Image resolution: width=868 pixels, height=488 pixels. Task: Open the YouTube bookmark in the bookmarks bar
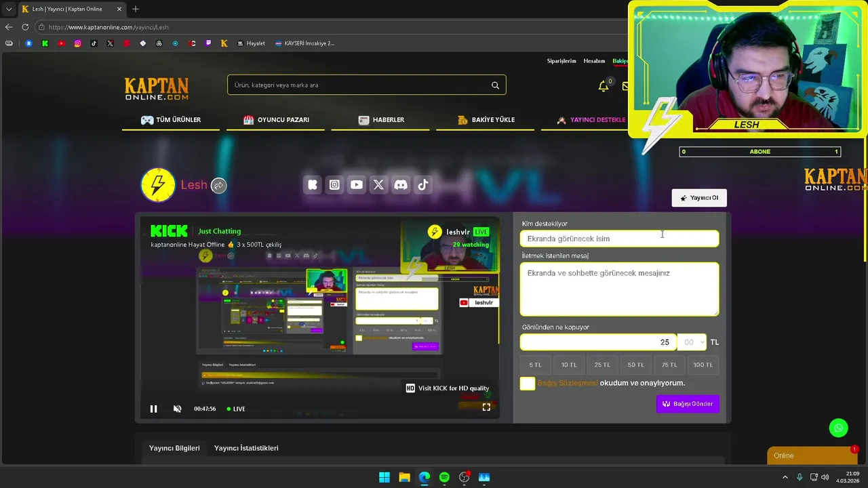[62, 43]
